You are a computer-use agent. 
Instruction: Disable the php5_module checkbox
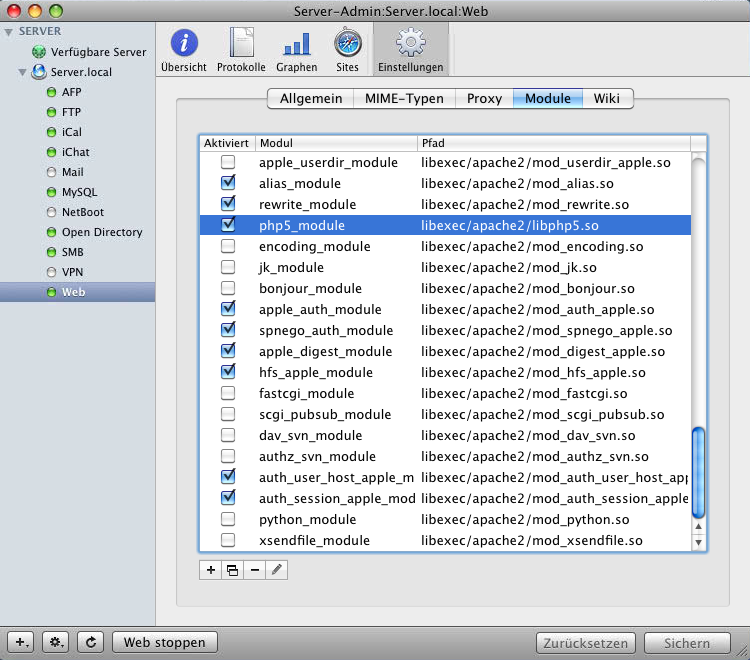(x=228, y=225)
